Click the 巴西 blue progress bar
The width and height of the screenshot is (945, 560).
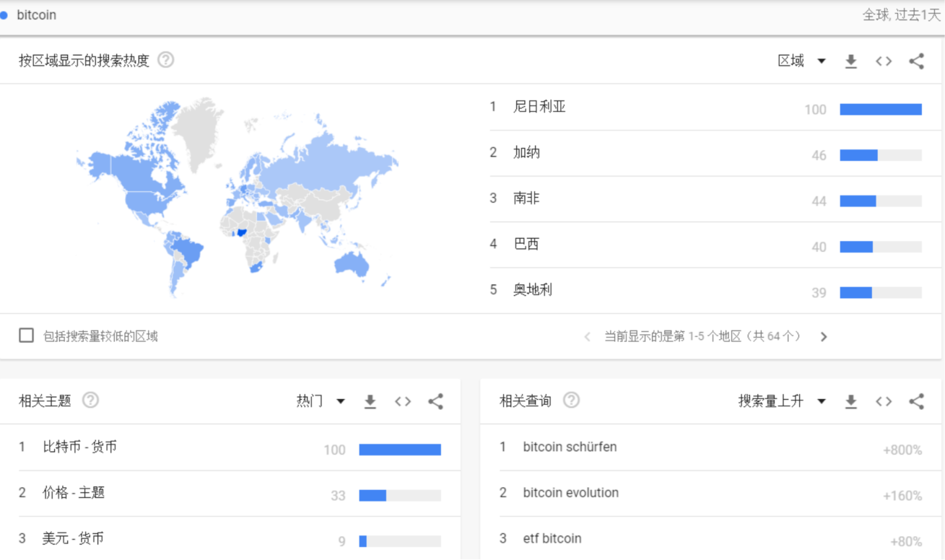[x=856, y=247]
